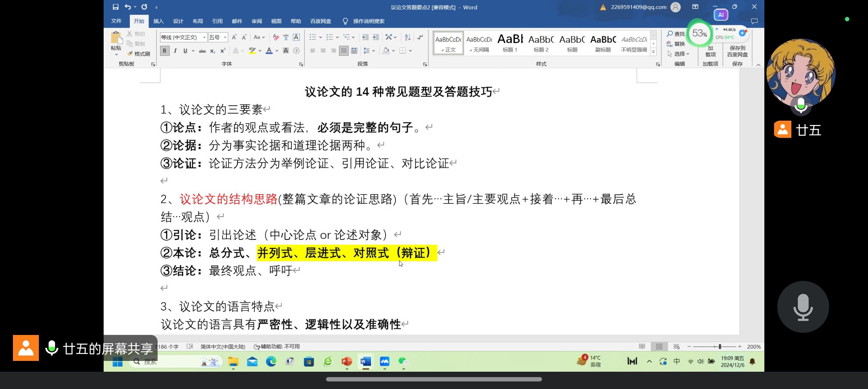The height and width of the screenshot is (389, 868).
Task: Toggle Italic formatting
Action: click(x=175, y=51)
